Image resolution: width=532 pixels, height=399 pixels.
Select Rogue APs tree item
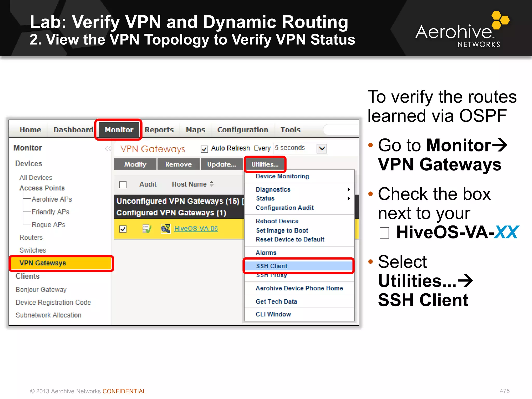(48, 225)
